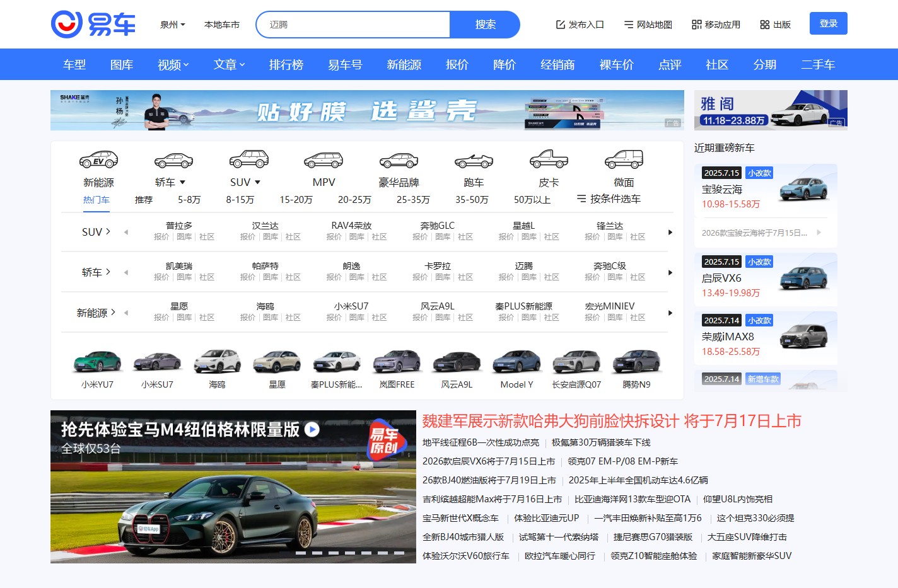Screen dimensions: 898x588
Task: Open 社区 under 宏光MINIEV
Action: pos(638,318)
